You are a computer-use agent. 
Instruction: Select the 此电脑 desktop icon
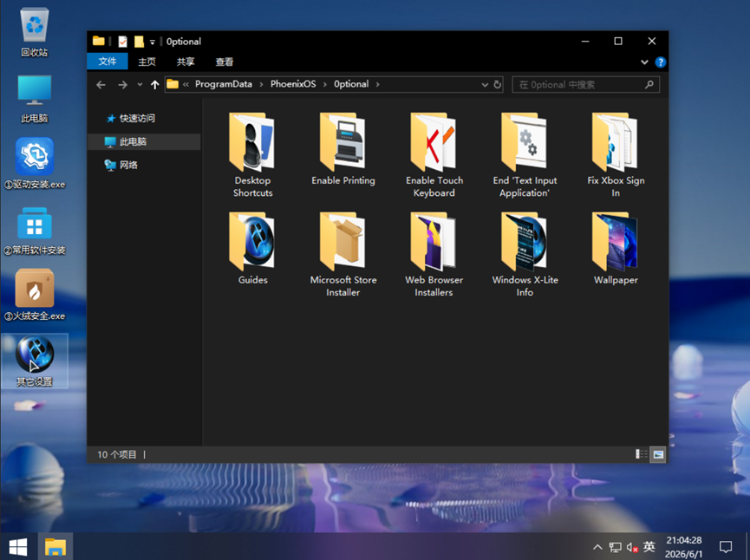(x=35, y=99)
